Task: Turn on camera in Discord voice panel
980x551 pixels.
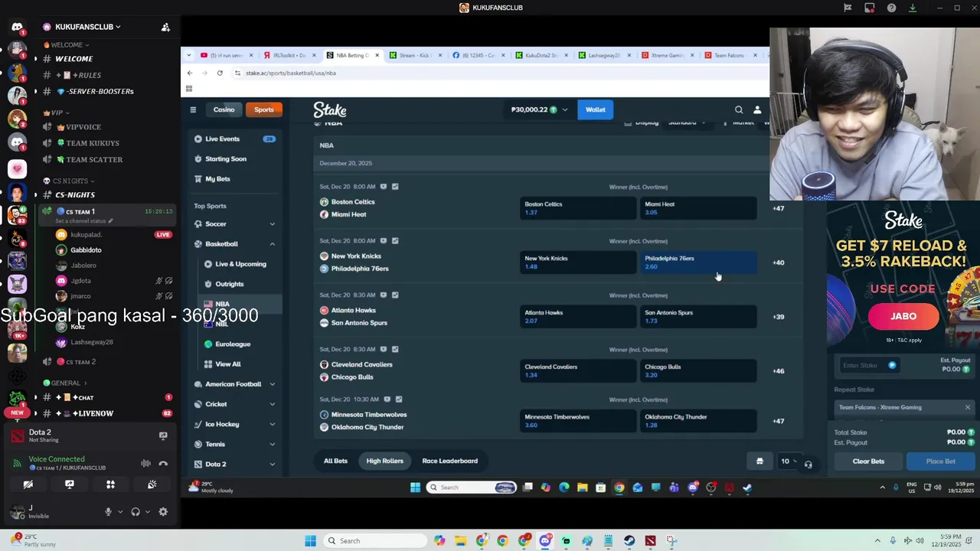Action: [x=28, y=484]
